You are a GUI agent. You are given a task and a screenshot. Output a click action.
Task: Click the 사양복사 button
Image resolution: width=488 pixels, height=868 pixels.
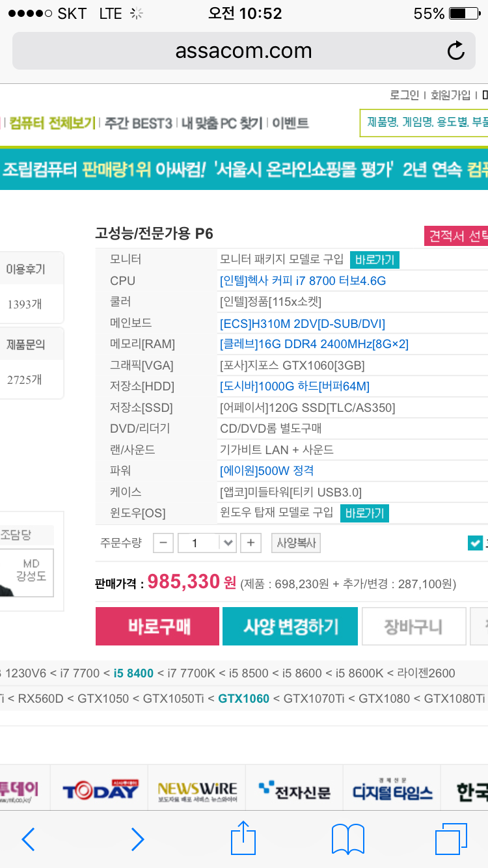(x=296, y=543)
